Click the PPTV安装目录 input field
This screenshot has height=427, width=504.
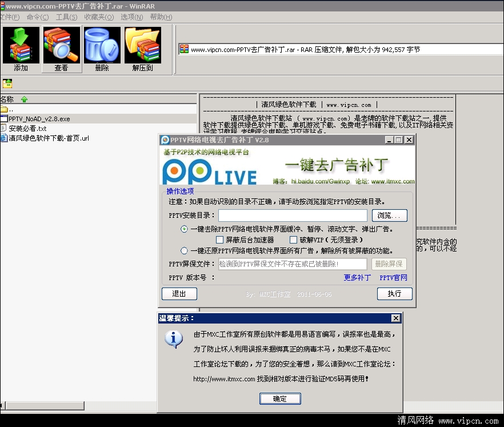point(293,216)
